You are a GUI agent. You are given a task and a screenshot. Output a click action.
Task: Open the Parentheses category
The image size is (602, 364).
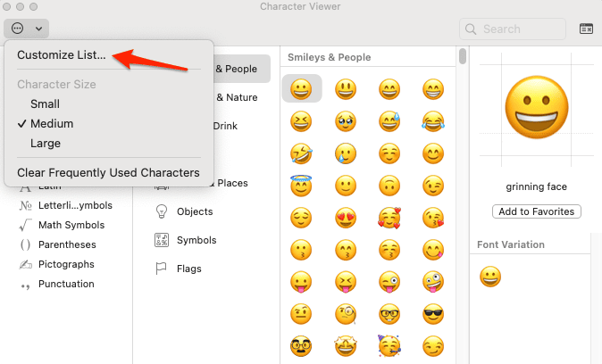[x=67, y=244]
